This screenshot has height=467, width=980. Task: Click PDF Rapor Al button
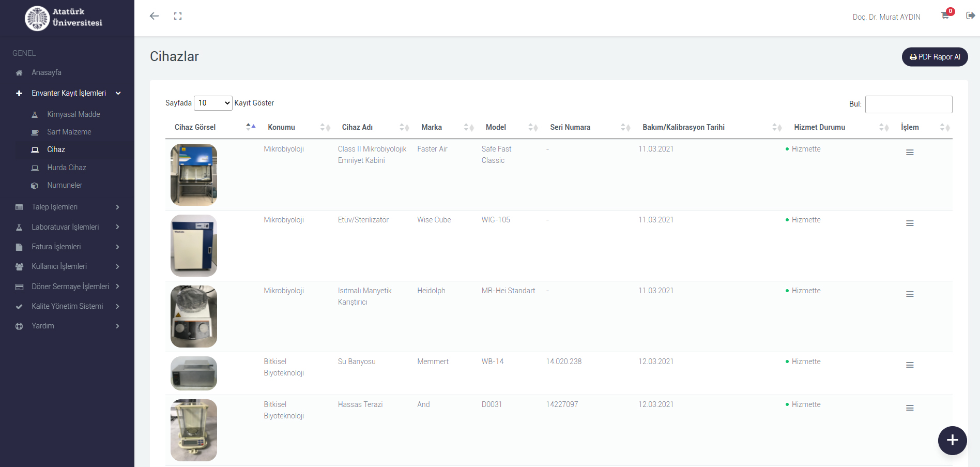[x=935, y=57]
